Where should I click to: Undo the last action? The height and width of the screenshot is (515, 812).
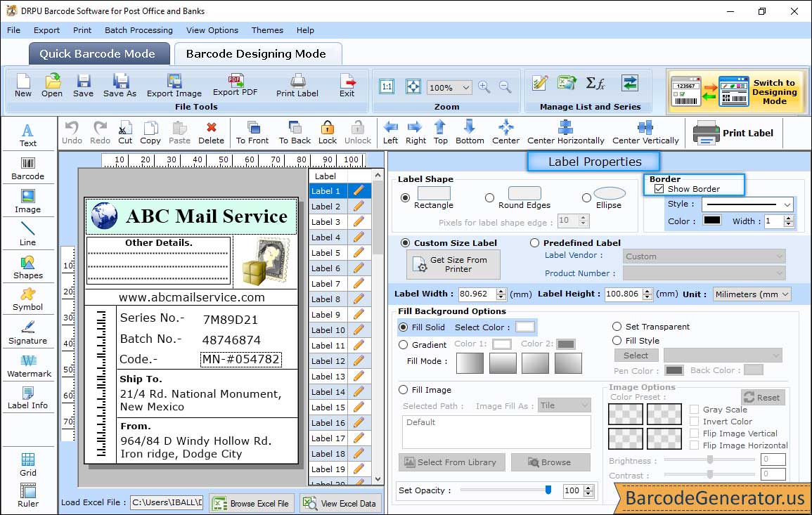(72, 133)
